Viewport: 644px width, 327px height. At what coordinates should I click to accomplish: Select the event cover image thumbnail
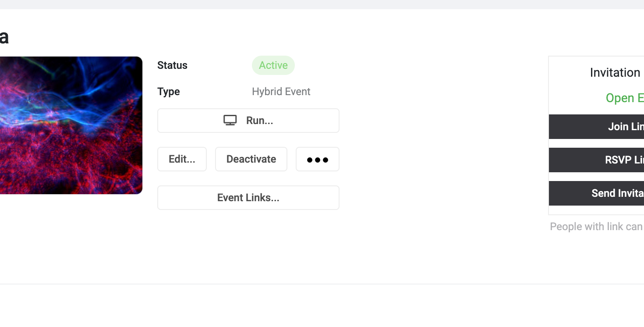pyautogui.click(x=71, y=125)
